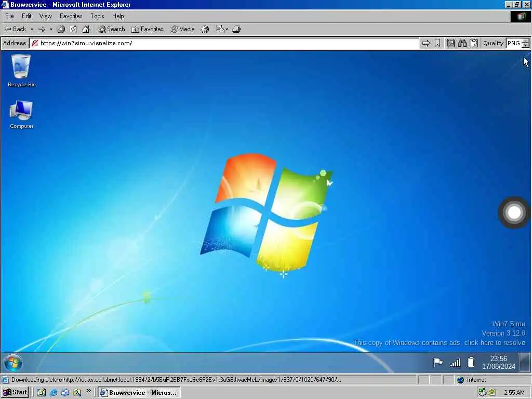Click the IE throbber logo
The width and height of the screenshot is (532, 399).
click(x=521, y=17)
